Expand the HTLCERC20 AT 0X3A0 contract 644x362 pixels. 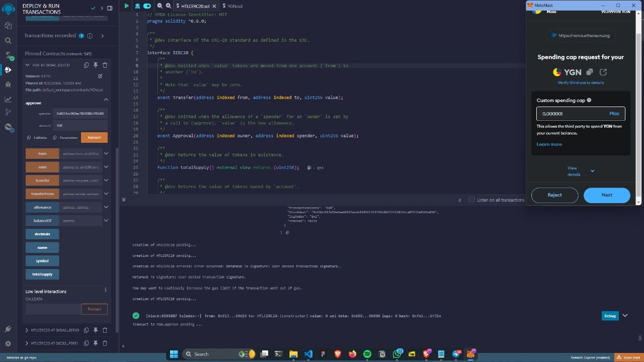pos(27,330)
